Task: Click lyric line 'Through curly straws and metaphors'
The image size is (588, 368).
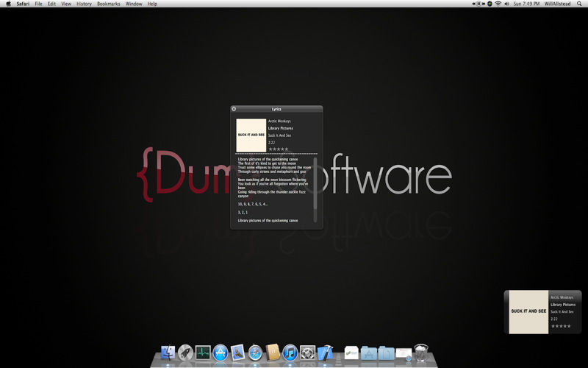Action: [272, 171]
